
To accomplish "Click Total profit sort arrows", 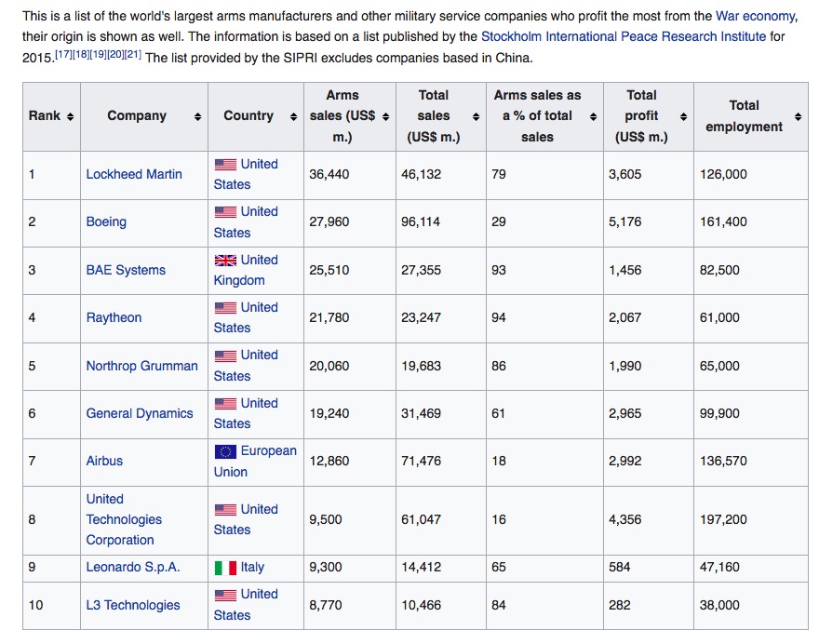I will pos(683,116).
